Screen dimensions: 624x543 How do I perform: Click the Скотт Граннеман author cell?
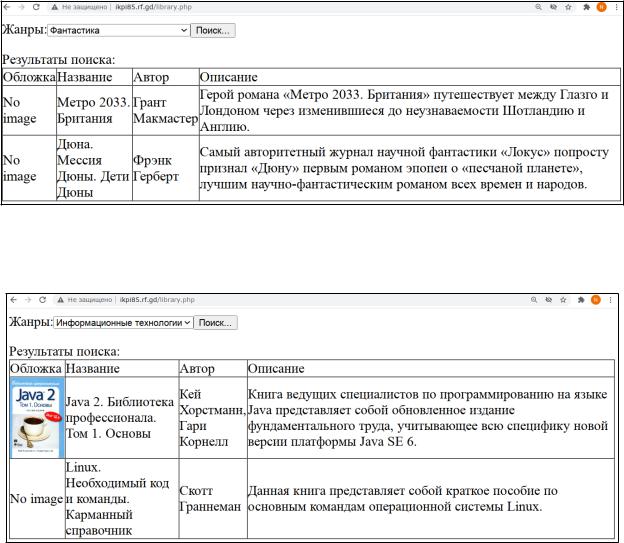pyautogui.click(x=210, y=498)
